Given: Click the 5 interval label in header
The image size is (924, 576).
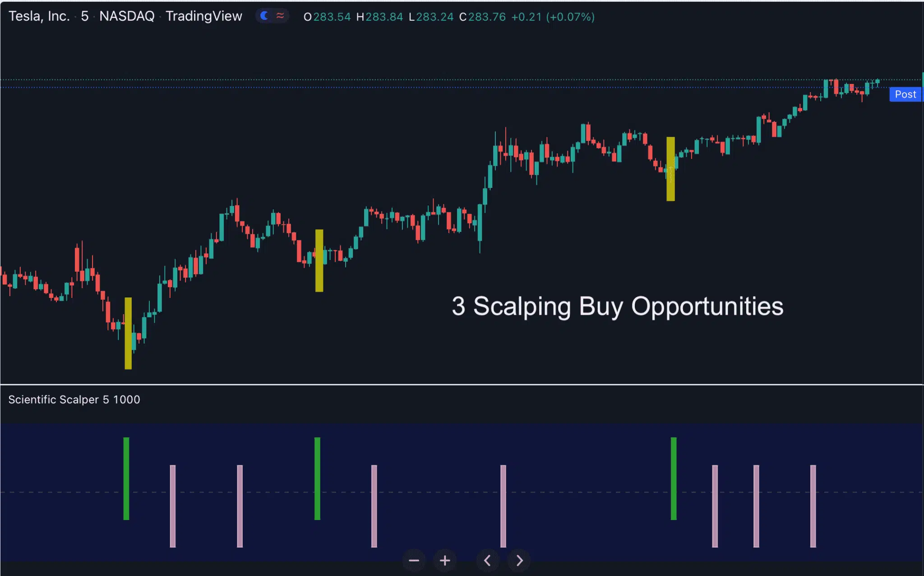Looking at the screenshot, I should [84, 16].
